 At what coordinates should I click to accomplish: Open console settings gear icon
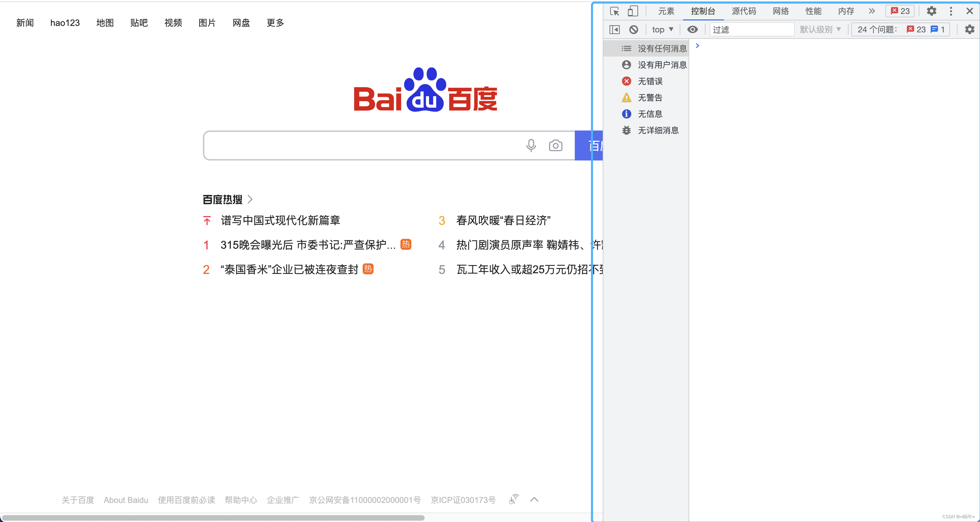970,29
